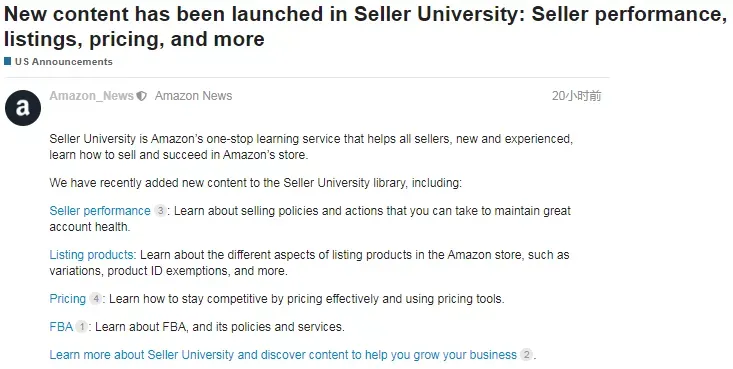The width and height of the screenshot is (733, 369).
Task: Open the Listing products link
Action: [x=92, y=255]
